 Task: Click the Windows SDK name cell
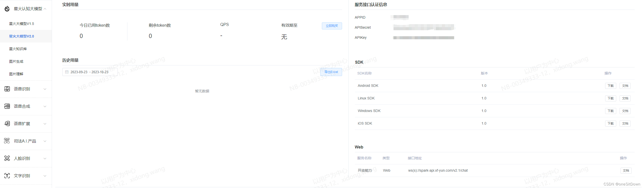click(x=369, y=111)
